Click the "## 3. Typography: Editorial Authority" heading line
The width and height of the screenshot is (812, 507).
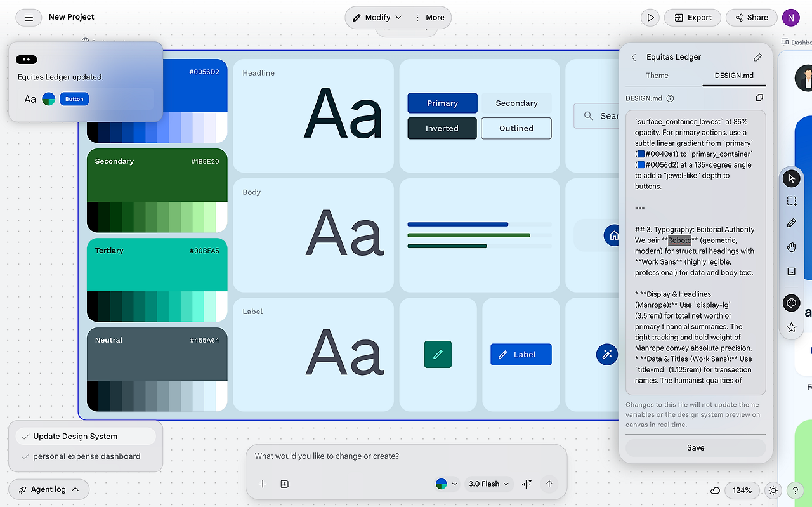(x=695, y=230)
